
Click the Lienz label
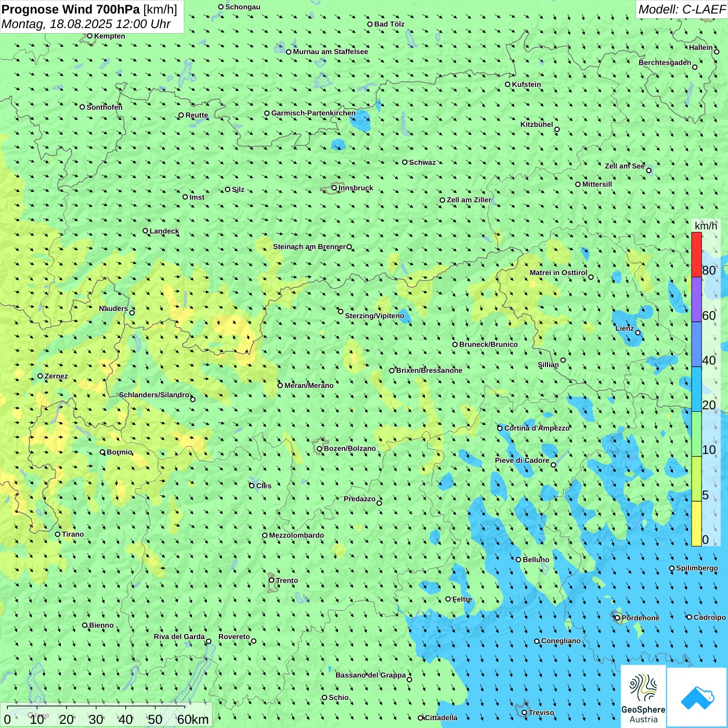(625, 328)
